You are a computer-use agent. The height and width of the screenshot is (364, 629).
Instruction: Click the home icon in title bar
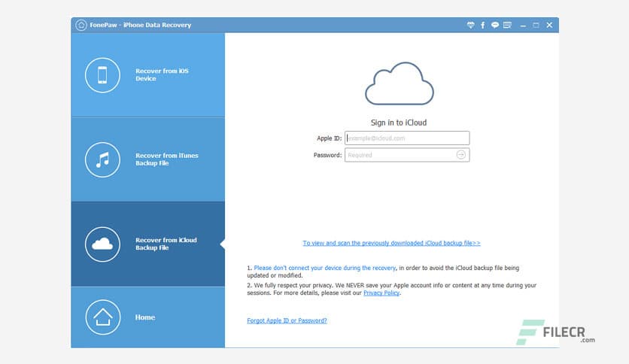(x=81, y=25)
